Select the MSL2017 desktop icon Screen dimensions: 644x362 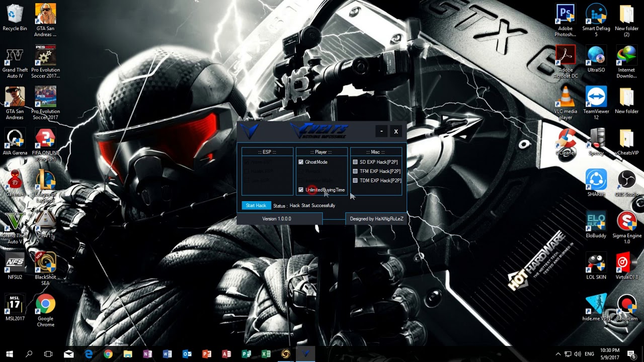pos(15,308)
